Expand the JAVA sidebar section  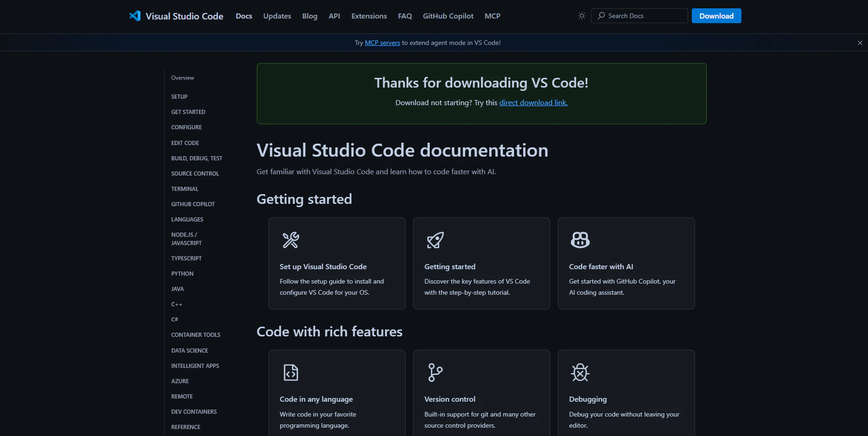(178, 289)
